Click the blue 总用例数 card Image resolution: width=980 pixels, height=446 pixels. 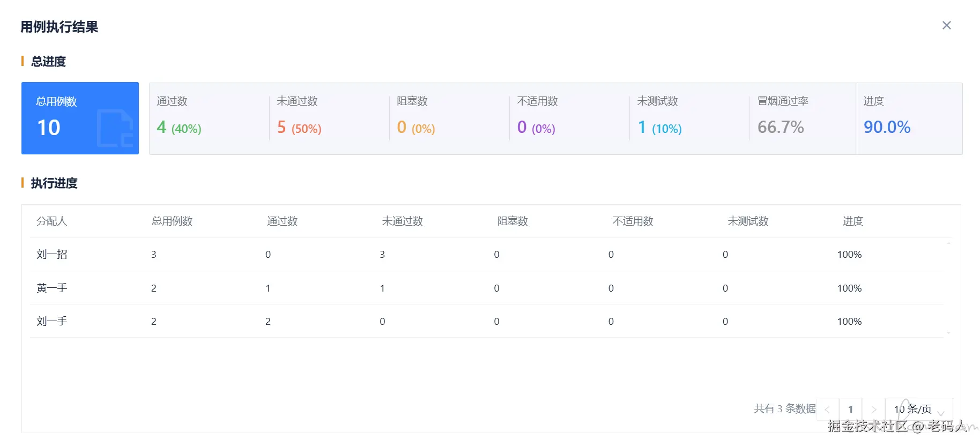coord(80,118)
